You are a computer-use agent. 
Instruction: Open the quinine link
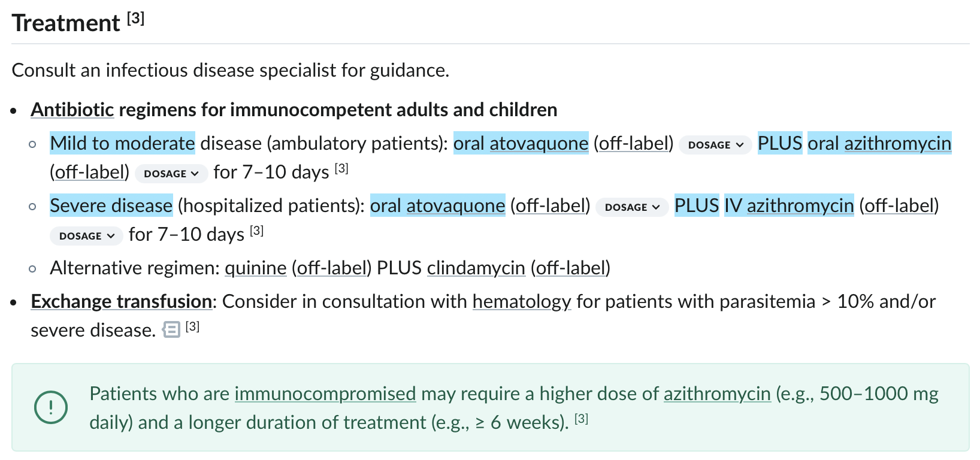pos(256,268)
